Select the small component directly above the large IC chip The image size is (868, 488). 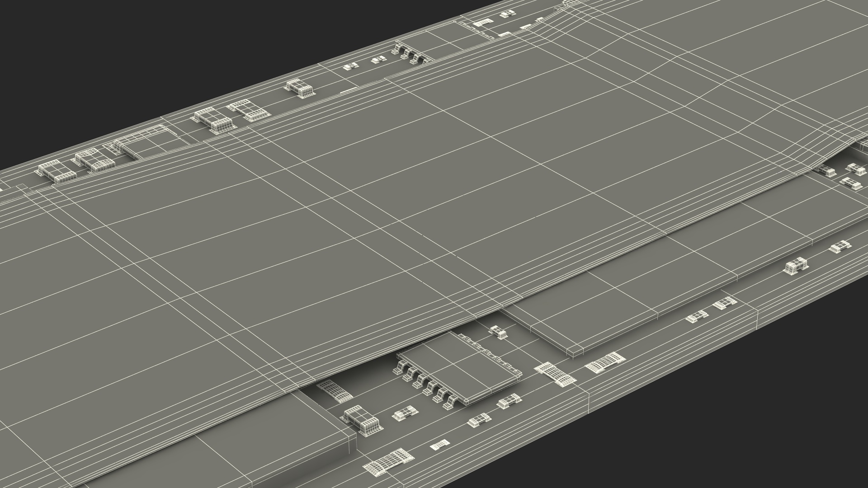pyautogui.click(x=499, y=332)
